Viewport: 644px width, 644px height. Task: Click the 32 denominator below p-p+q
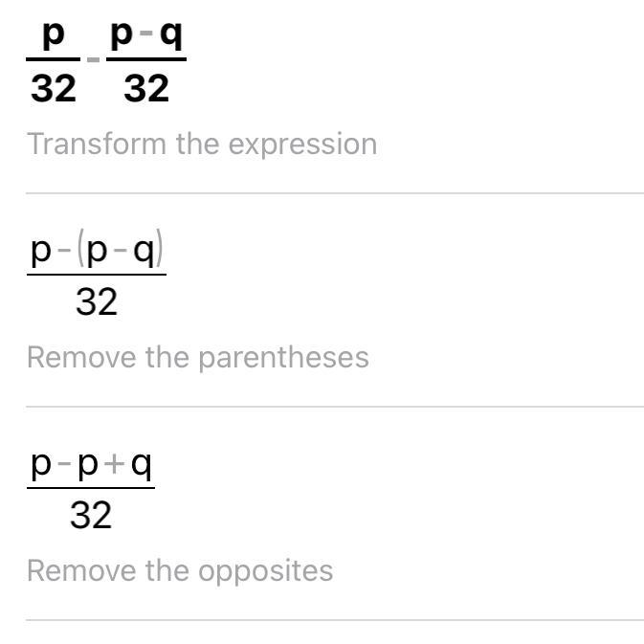(x=91, y=515)
